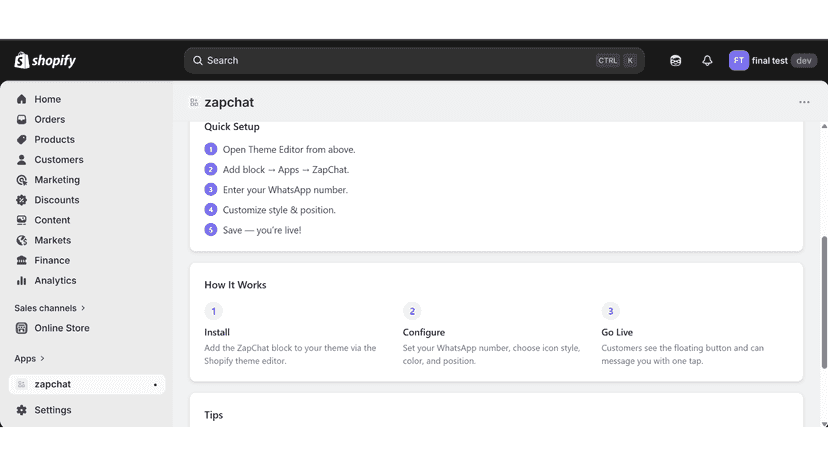The height and width of the screenshot is (466, 828).
Task: Click the scrollbar up arrow
Action: (824, 126)
